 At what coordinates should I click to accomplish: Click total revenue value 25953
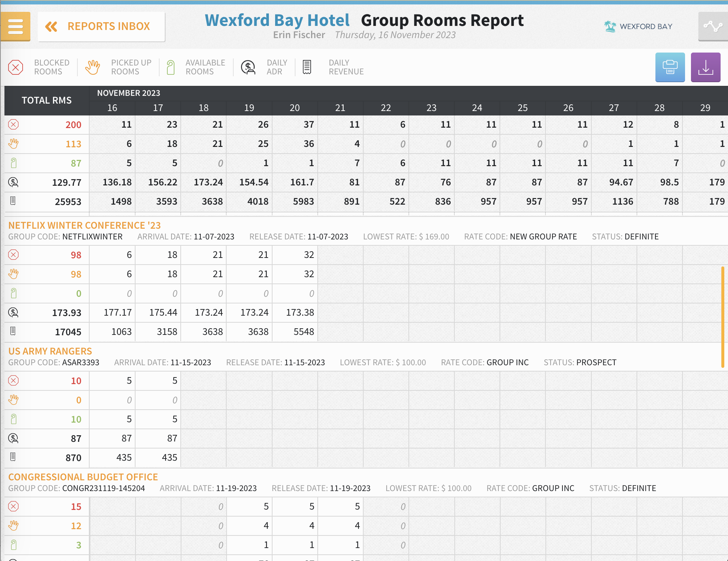pos(68,202)
